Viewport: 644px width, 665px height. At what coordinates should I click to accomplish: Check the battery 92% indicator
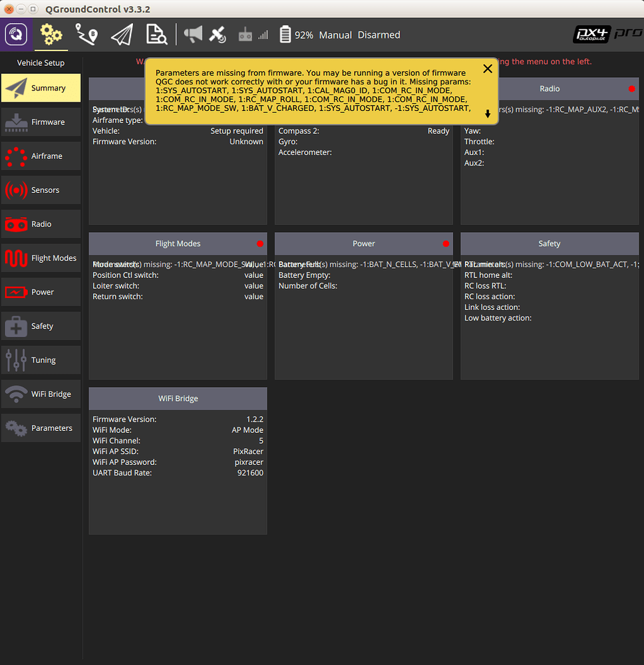click(296, 35)
